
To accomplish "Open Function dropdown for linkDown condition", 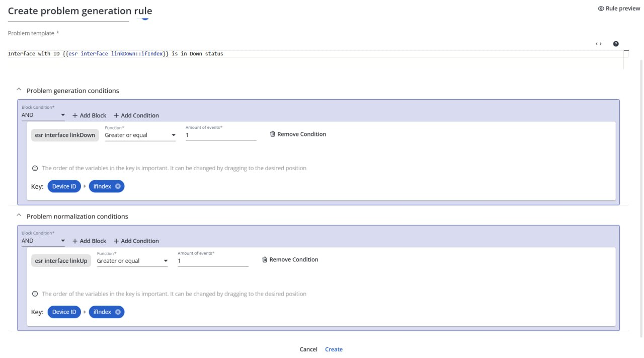I will (x=140, y=135).
